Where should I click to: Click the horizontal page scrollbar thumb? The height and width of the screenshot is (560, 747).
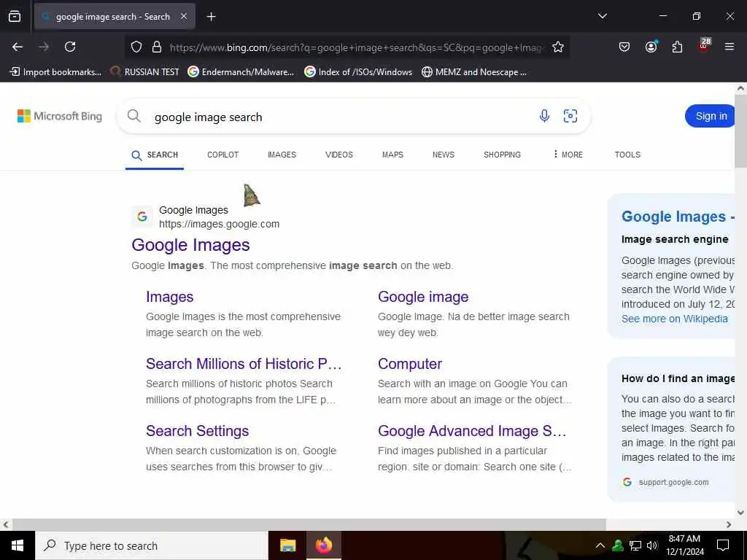point(309,524)
